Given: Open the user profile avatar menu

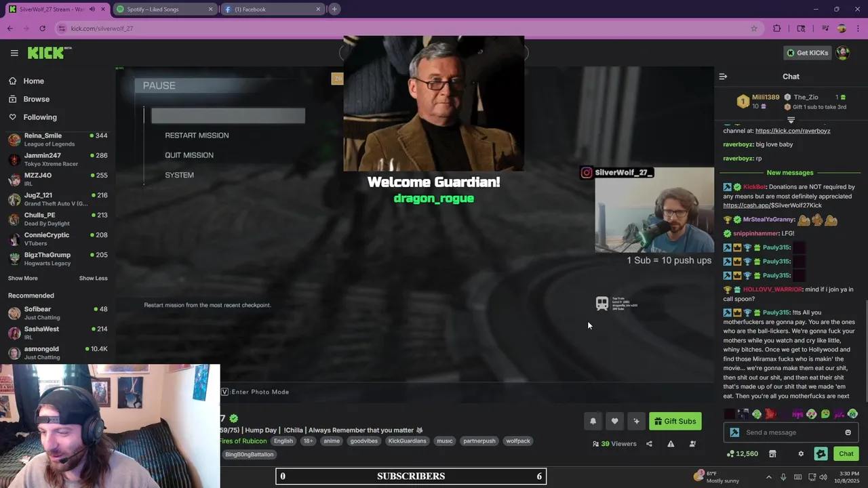Looking at the screenshot, I should [843, 53].
